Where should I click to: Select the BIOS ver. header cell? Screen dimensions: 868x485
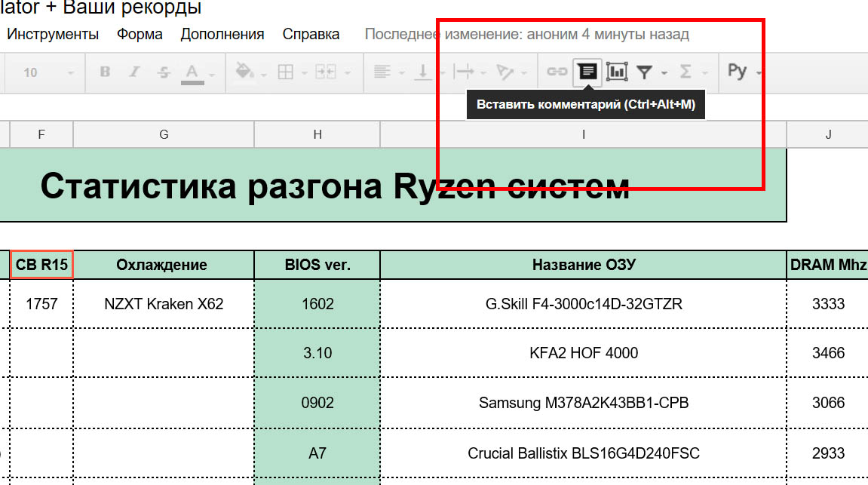[317, 265]
